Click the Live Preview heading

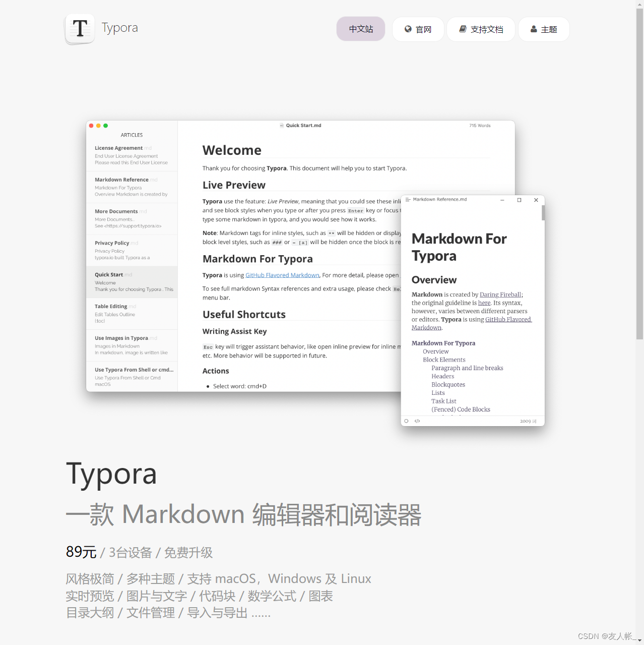(234, 185)
